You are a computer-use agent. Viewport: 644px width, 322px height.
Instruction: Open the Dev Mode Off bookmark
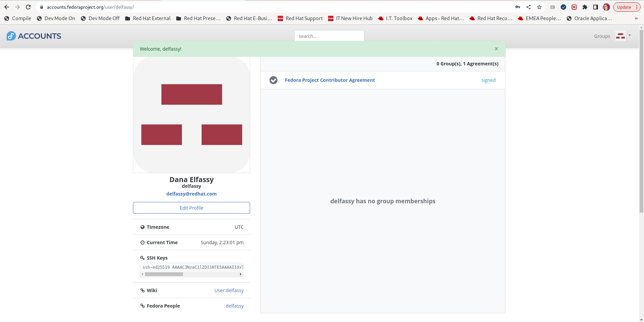100,18
